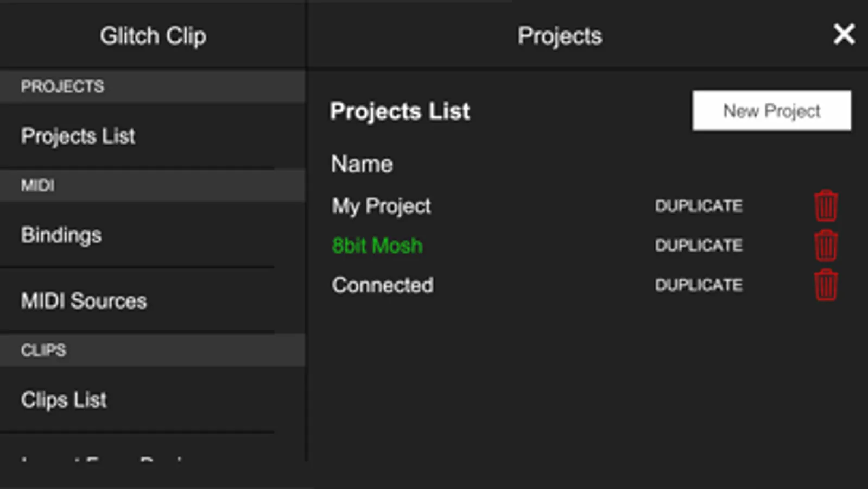The width and height of the screenshot is (868, 489).
Task: Select the My Project row name
Action: coord(381,206)
